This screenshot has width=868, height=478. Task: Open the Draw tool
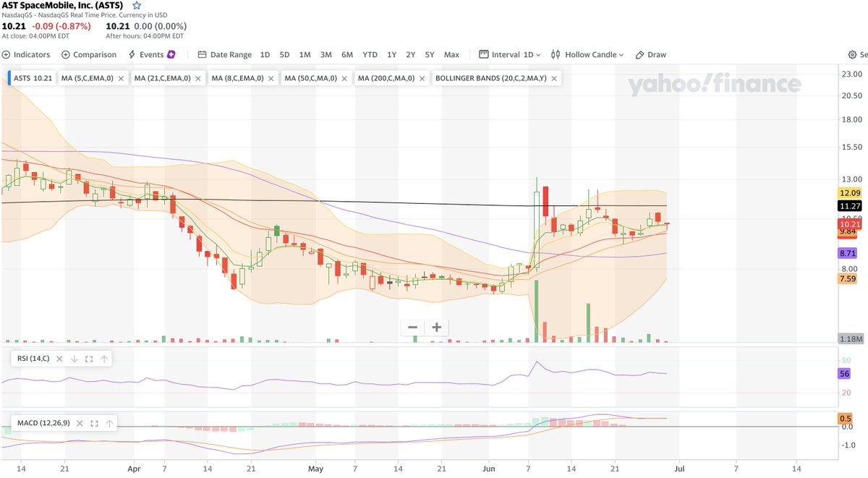(650, 54)
